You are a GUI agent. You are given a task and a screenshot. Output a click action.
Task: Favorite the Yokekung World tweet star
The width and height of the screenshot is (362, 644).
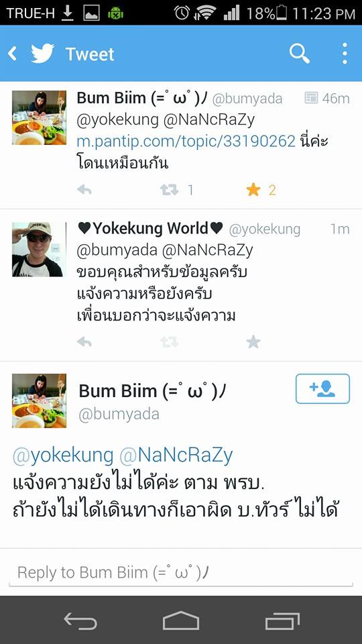tap(253, 341)
